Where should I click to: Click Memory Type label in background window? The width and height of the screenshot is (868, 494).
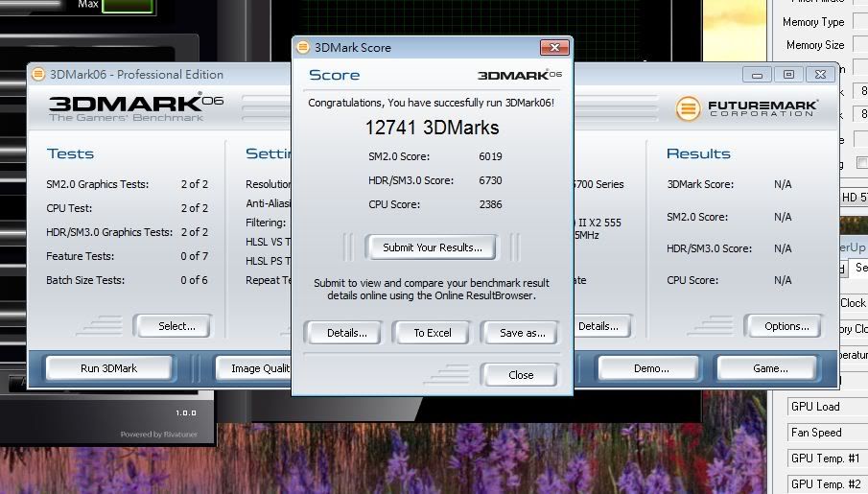pos(813,22)
